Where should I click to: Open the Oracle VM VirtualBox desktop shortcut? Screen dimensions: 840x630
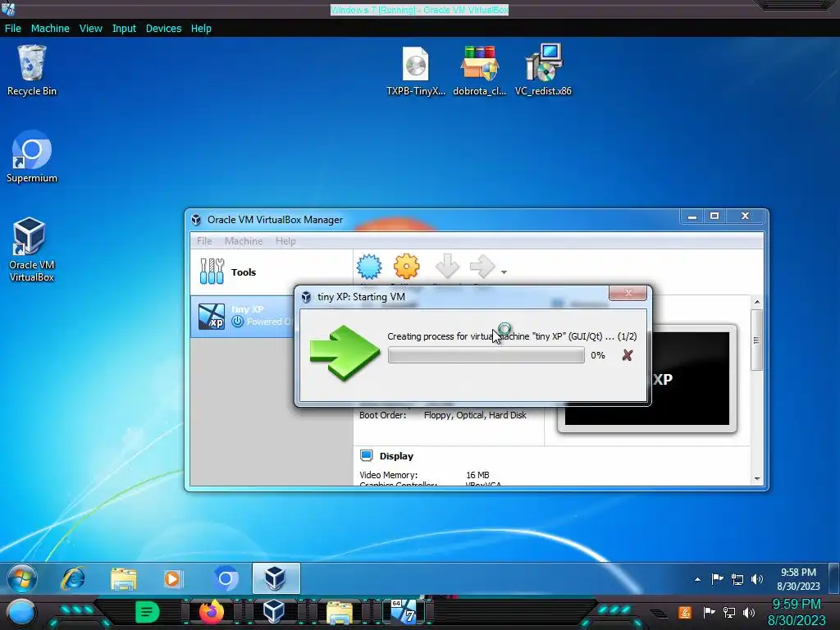[32, 249]
